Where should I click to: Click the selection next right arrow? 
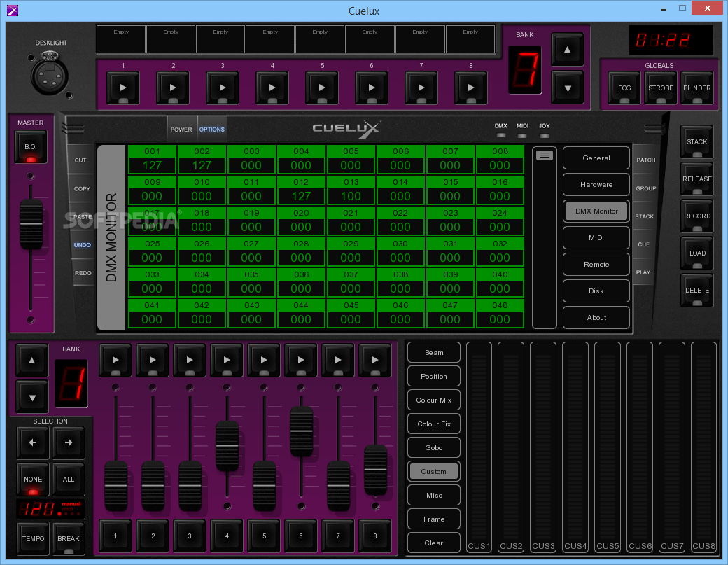[x=69, y=442]
